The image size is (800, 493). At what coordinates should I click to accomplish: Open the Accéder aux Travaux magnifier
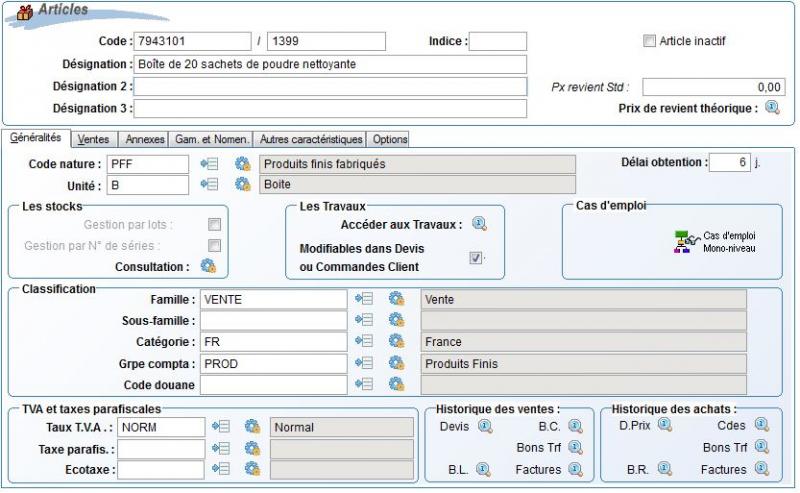tap(478, 225)
